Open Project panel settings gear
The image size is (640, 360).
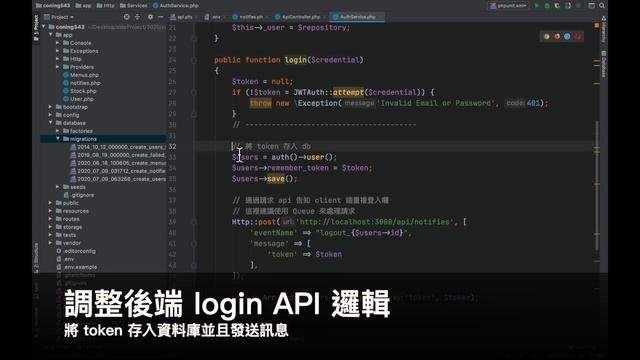coord(150,17)
